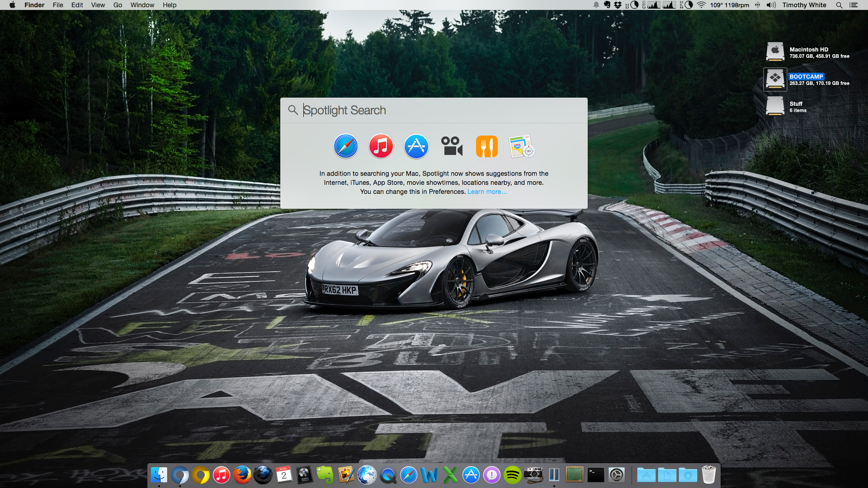Open Applications folder stack in Dock

coord(646,475)
